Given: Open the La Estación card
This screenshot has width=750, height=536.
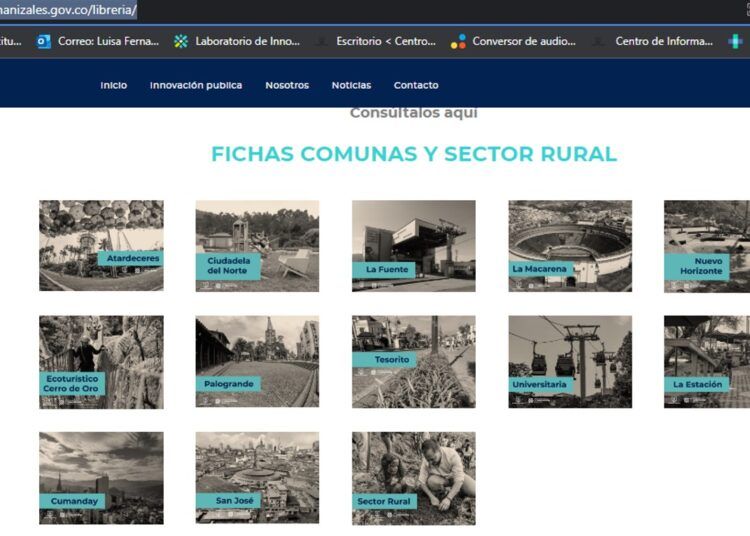Looking at the screenshot, I should [x=707, y=361].
